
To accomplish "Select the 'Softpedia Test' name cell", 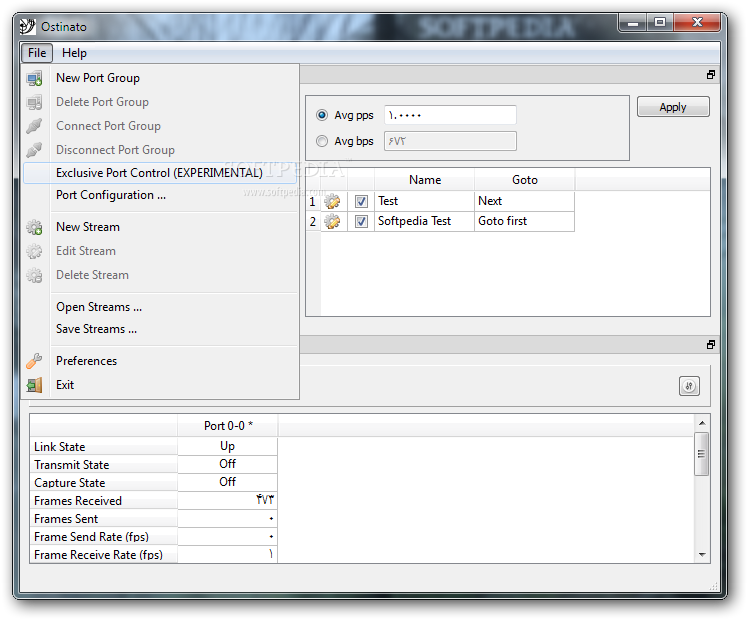I will [425, 221].
